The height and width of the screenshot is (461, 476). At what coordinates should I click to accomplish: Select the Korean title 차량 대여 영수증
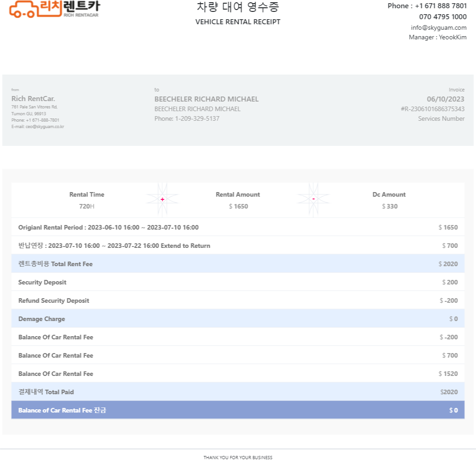point(238,7)
